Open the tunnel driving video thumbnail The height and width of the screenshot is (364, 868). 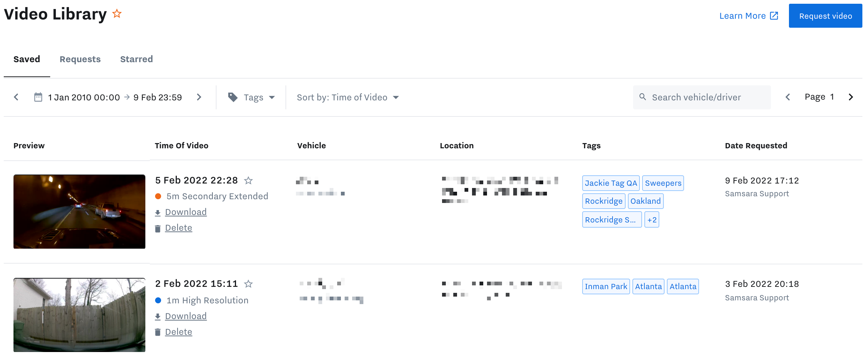79,212
